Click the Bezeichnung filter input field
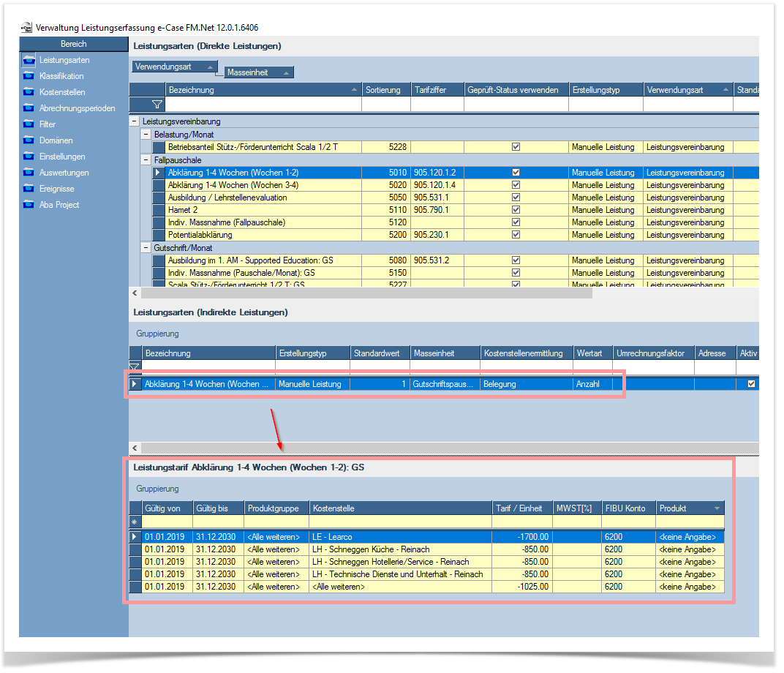 pos(263,104)
